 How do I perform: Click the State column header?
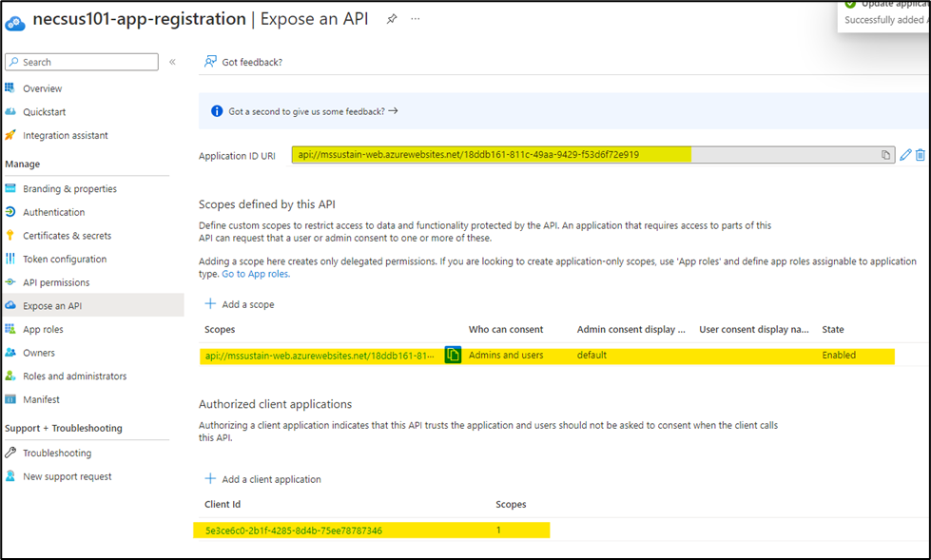(833, 330)
